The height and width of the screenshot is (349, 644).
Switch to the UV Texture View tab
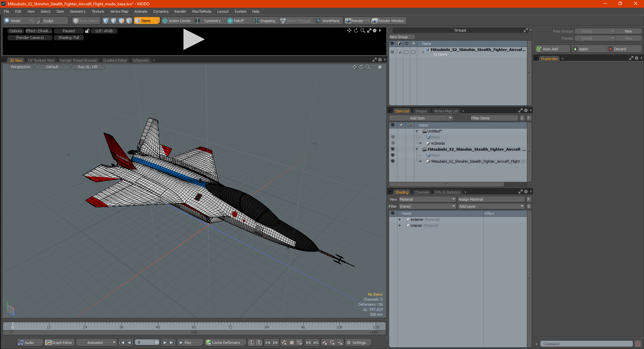point(41,60)
